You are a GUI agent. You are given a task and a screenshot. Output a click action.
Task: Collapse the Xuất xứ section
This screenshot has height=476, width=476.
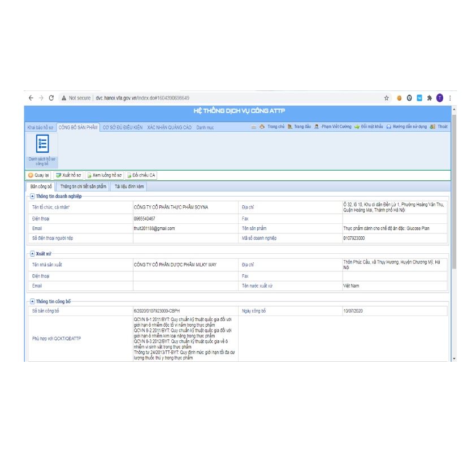[x=32, y=254]
